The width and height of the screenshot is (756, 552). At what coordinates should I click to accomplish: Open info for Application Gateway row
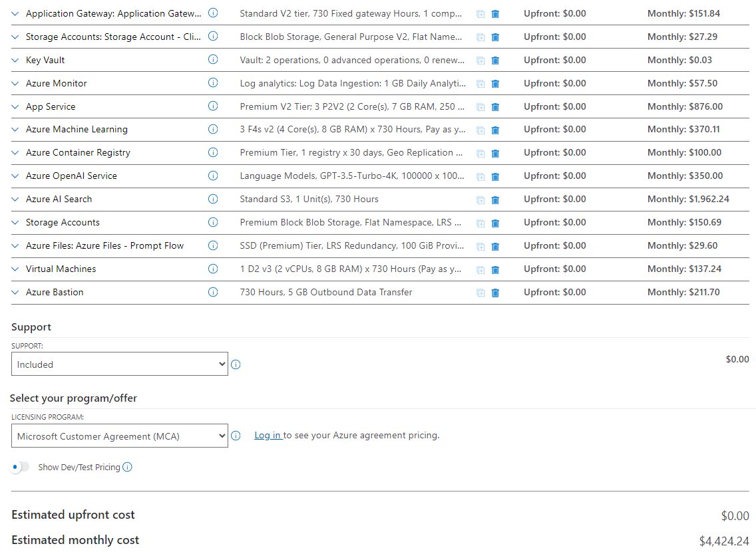(213, 13)
